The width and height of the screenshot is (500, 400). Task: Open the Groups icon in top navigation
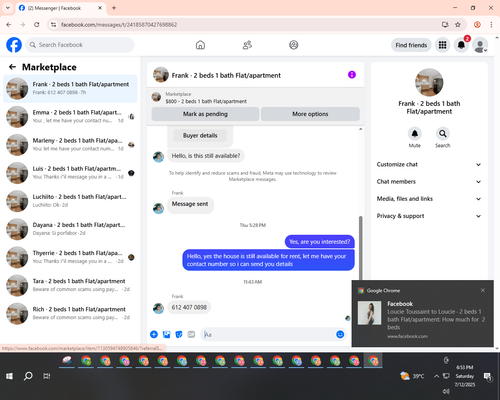(x=294, y=45)
